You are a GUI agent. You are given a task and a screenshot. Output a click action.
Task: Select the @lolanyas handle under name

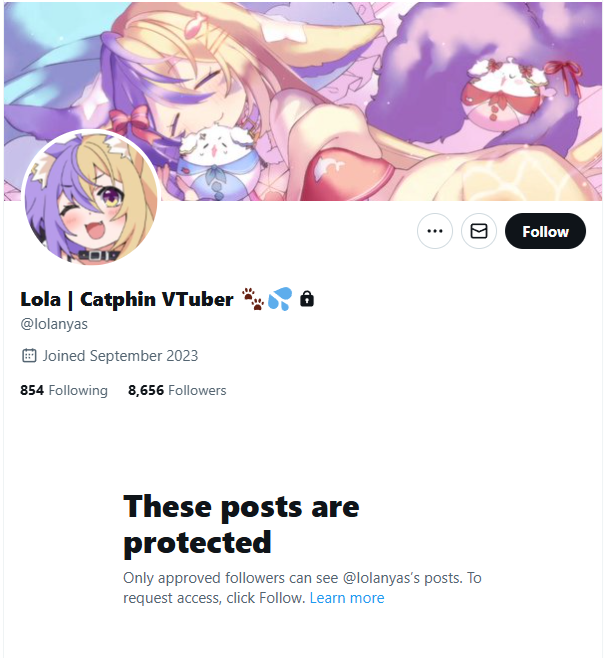pyautogui.click(x=54, y=324)
